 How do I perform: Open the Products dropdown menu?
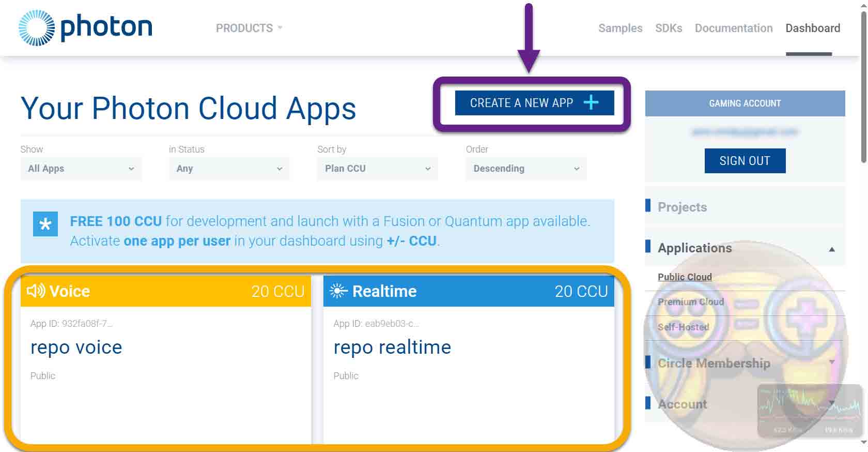pyautogui.click(x=249, y=28)
